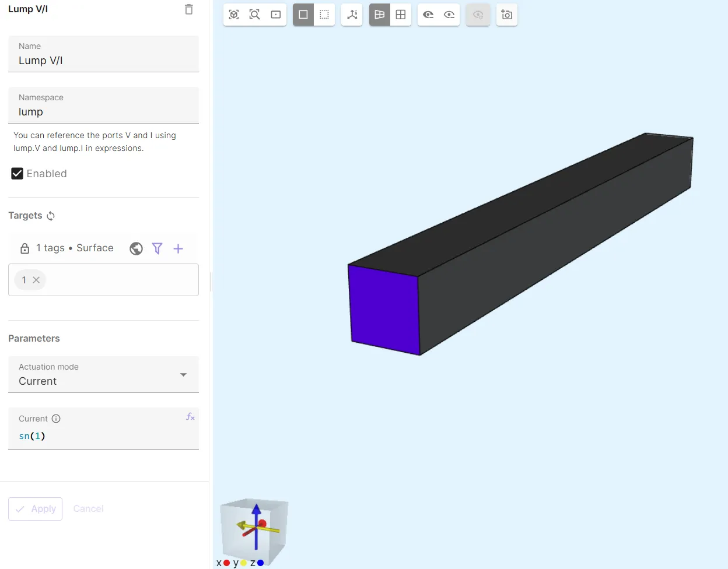Hide selected entities with first eye icon
Screen dimensions: 728x569
[428, 15]
